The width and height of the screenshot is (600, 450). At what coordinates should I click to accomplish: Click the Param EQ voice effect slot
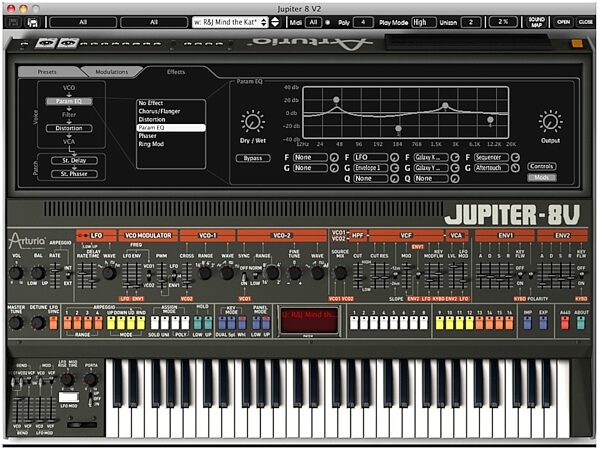click(x=69, y=101)
